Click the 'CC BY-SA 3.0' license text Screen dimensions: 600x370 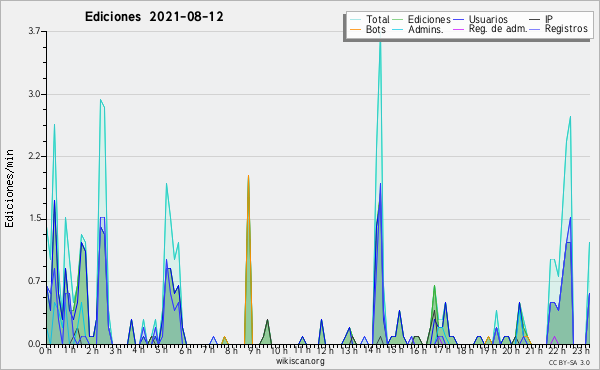[x=569, y=362]
